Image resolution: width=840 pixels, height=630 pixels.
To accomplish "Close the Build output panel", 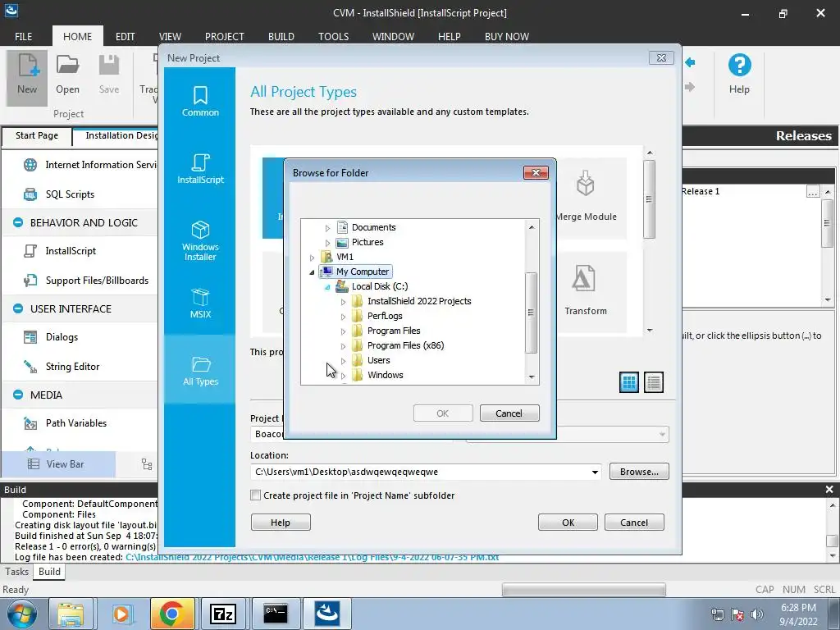I will click(829, 489).
